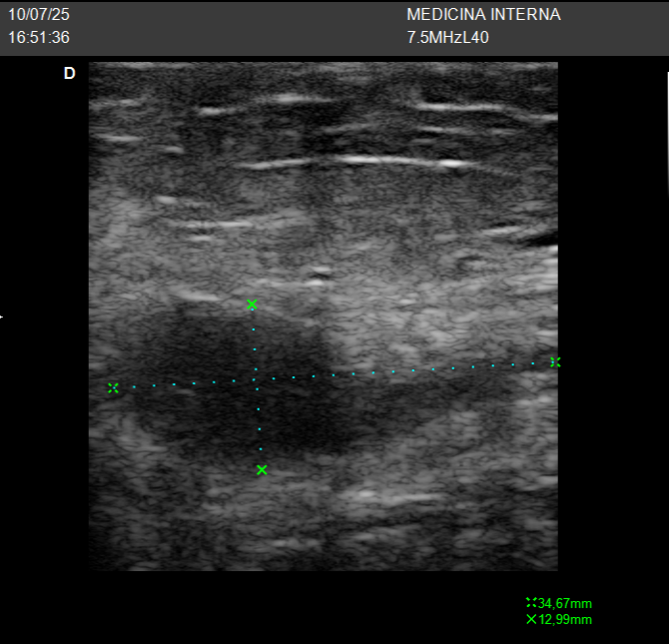This screenshot has width=669, height=644.
Task: Click the long bright linear echo near image top
Action: point(379,161)
